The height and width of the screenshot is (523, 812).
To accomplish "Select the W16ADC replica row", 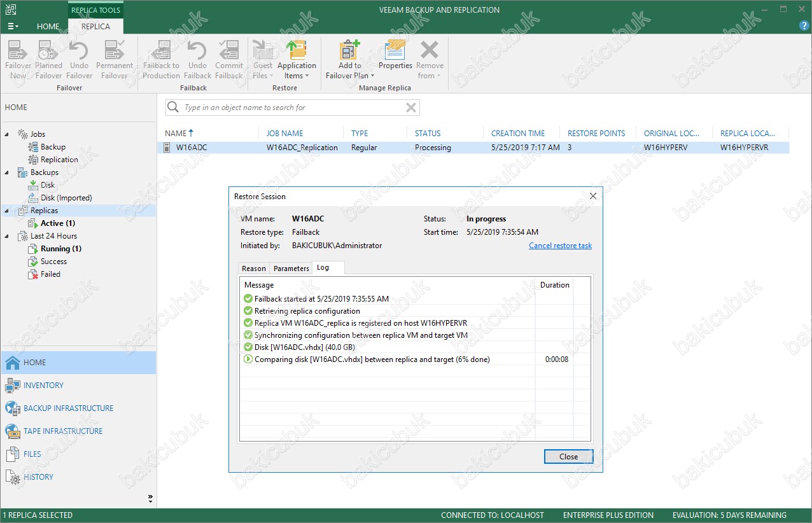I will point(473,147).
